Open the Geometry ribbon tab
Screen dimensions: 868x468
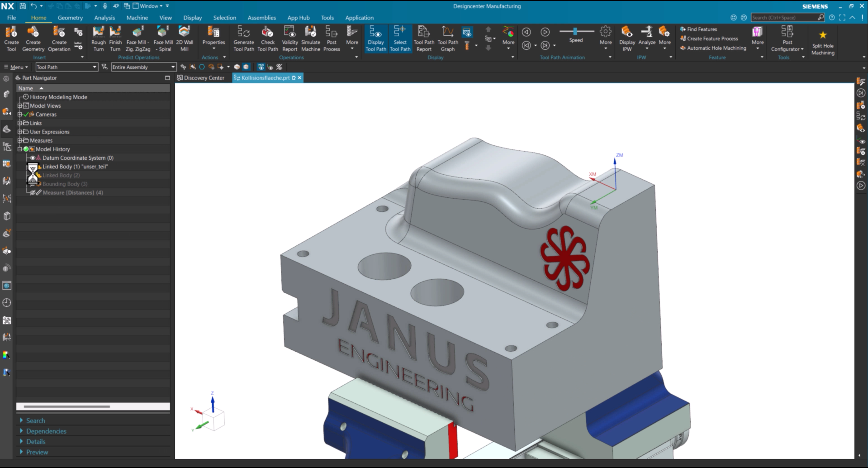pos(70,18)
